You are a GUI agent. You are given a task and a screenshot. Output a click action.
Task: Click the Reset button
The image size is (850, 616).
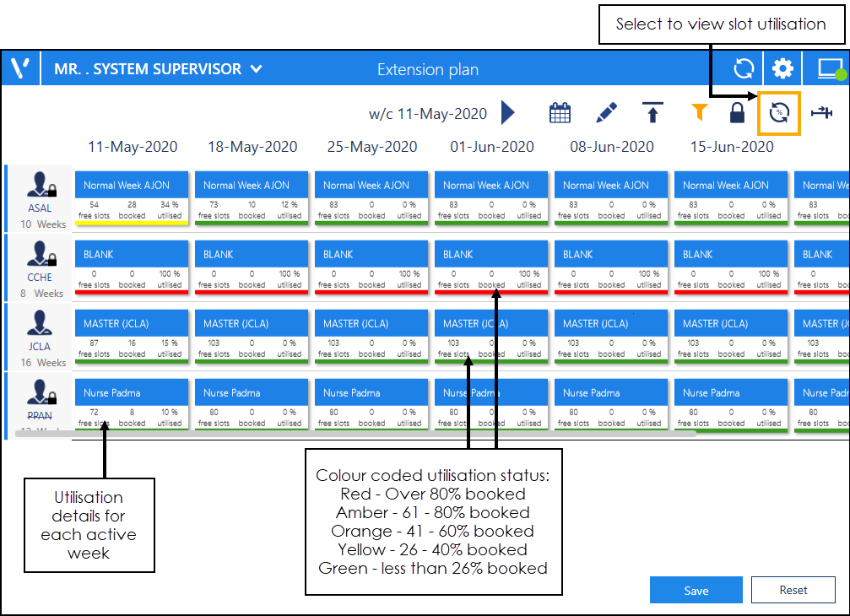793,591
